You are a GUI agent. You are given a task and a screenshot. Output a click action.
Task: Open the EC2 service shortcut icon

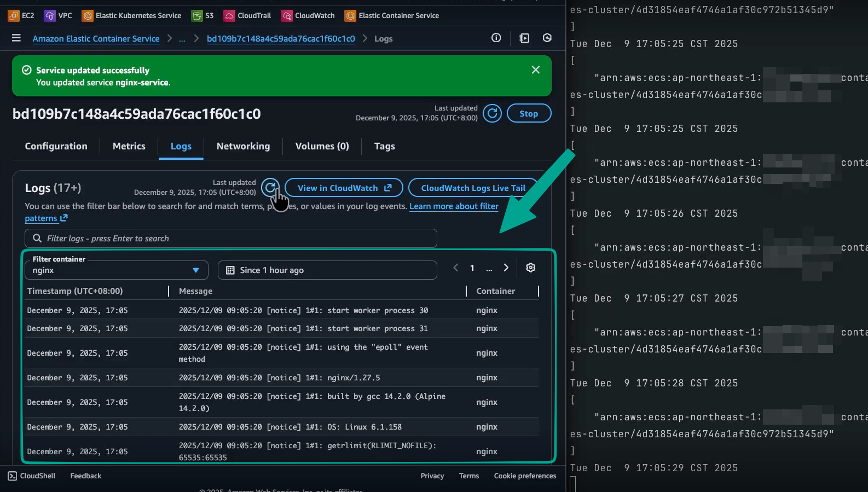click(14, 15)
